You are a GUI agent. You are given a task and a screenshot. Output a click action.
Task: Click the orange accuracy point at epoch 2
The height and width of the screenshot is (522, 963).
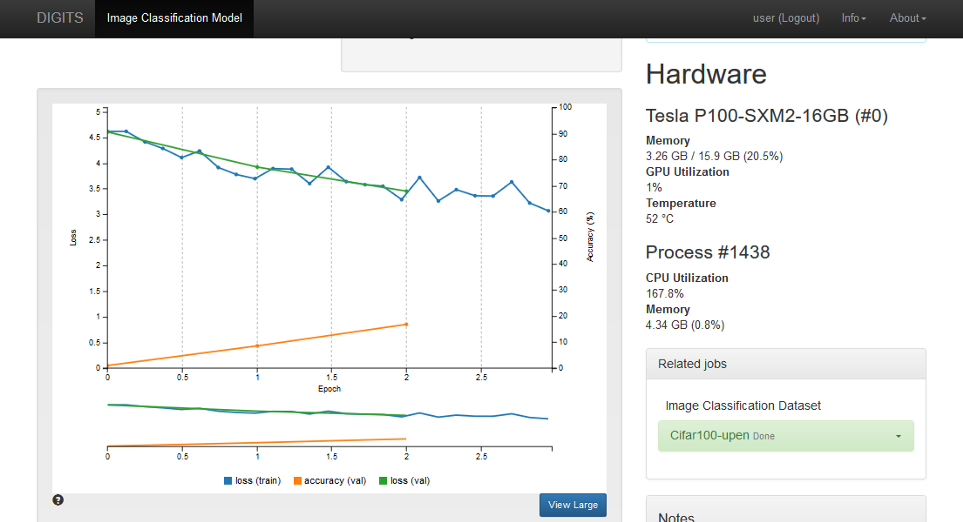(x=406, y=324)
